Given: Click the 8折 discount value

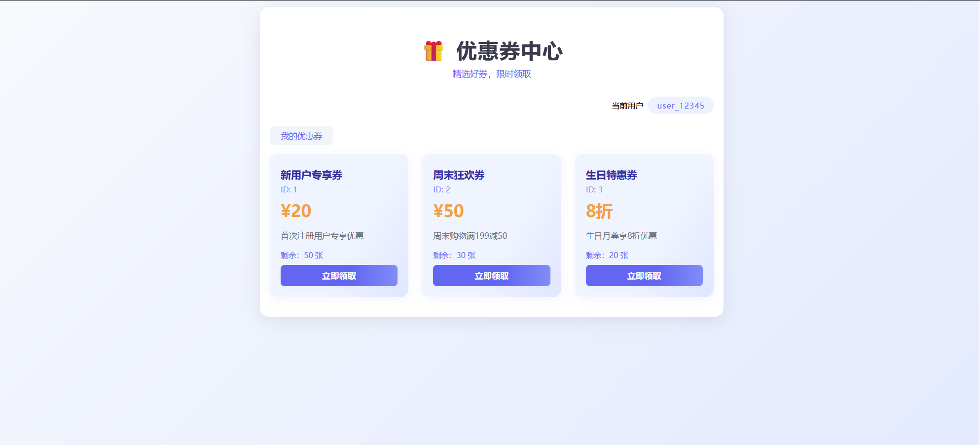Looking at the screenshot, I should [x=599, y=211].
